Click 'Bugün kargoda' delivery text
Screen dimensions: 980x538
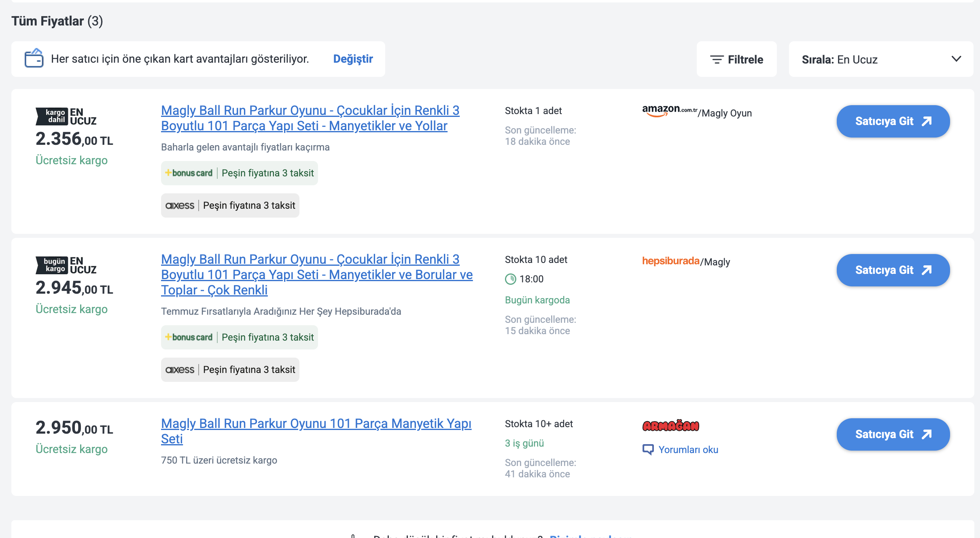[x=537, y=300]
